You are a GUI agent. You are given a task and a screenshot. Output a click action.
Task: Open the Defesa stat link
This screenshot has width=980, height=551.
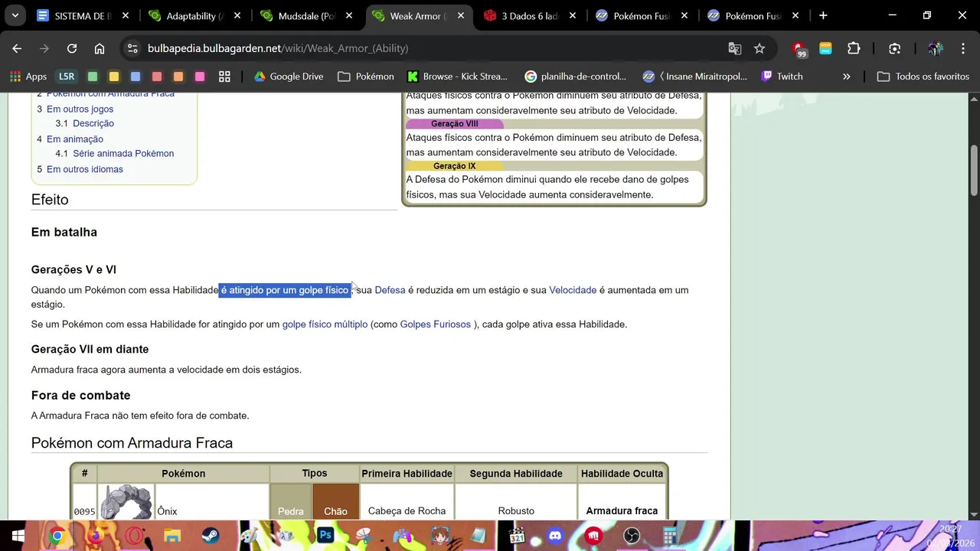coord(390,290)
